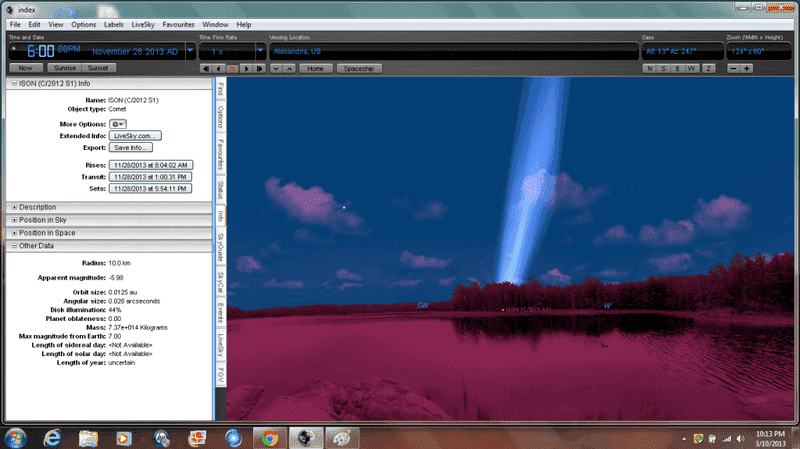Image resolution: width=800 pixels, height=449 pixels.
Task: Jump to Sunrise time
Action: [65, 68]
